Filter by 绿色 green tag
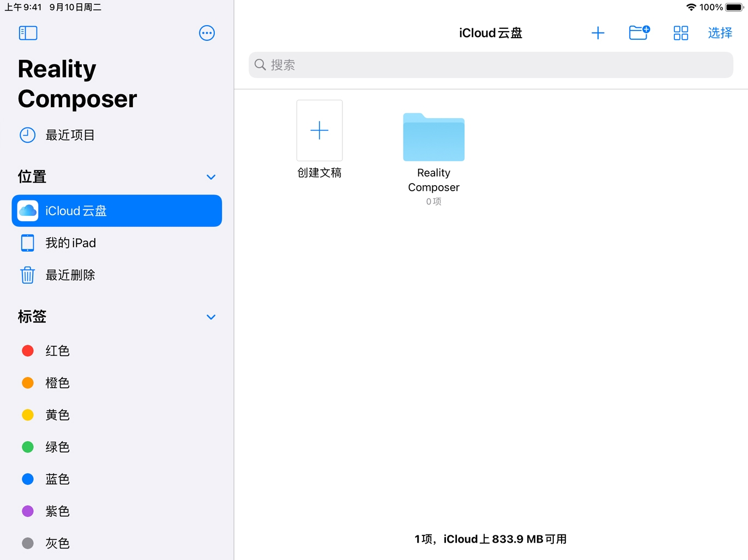This screenshot has height=560, width=748. pos(117,447)
